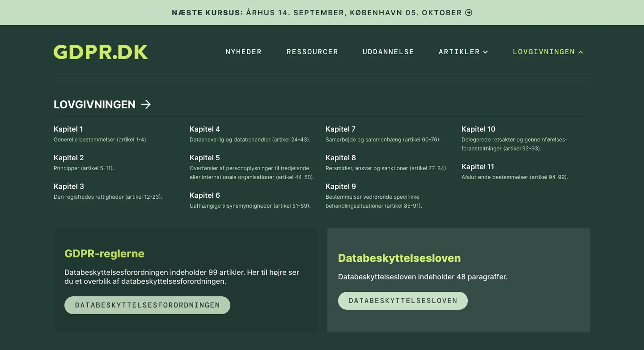Viewport: 644px width, 350px height.
Task: Click the circled arrow in the course banner
Action: coord(469,12)
